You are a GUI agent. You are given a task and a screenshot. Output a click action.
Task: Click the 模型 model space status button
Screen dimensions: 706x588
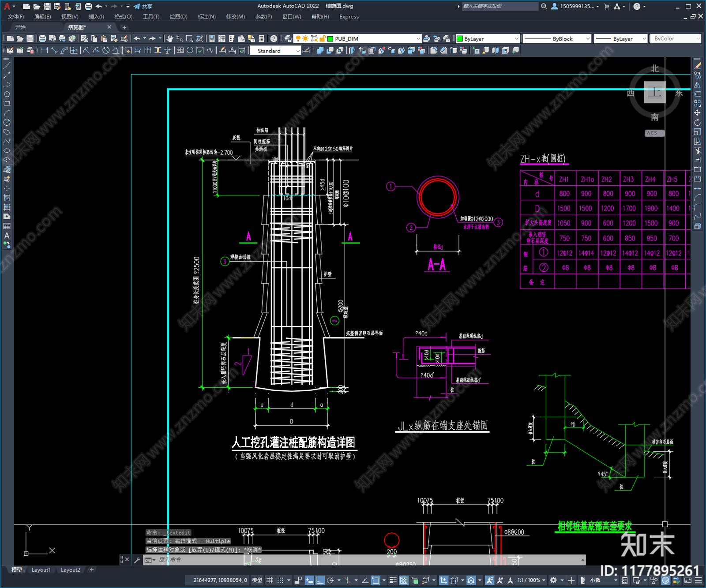pos(257,580)
